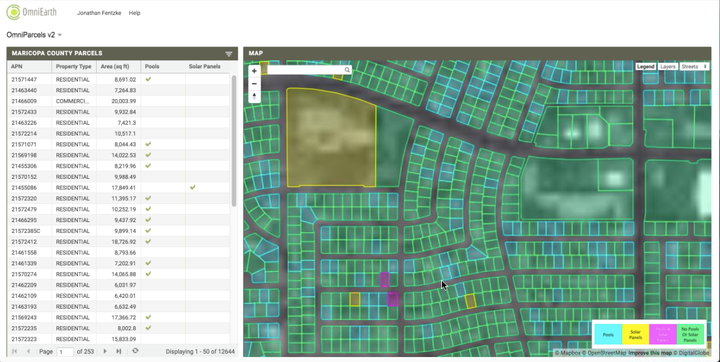720x362 pixels.
Task: Select parcel row 21463226
Action: click(118, 123)
